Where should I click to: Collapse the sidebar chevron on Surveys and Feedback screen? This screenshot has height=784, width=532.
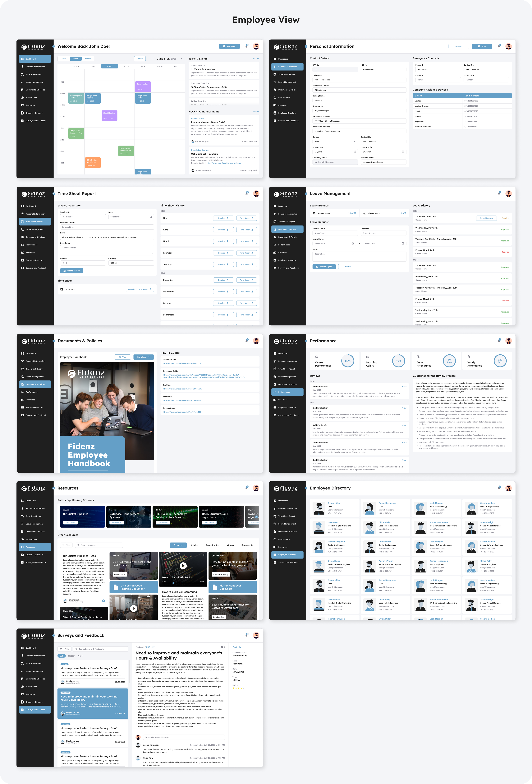54,635
